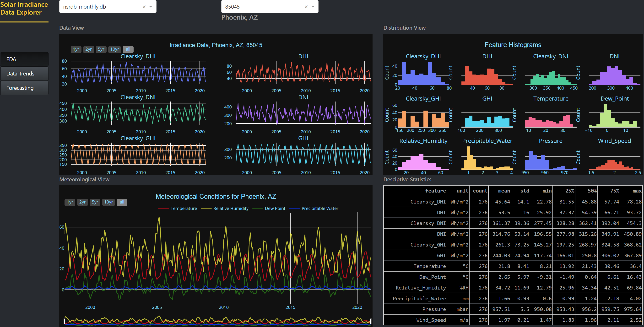Screen dimensions: 644x327
Task: Select 2yr range on Meteorological Conditions chart
Action: 82,202
